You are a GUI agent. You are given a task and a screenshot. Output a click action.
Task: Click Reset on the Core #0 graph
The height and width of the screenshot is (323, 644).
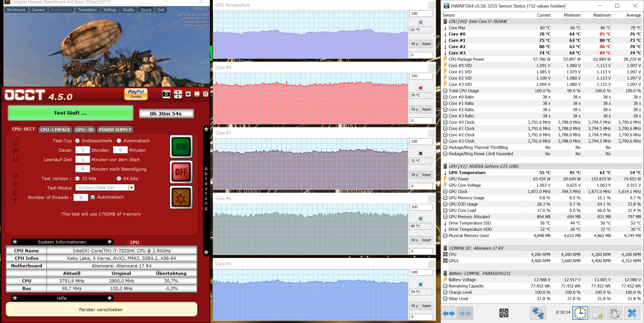point(426,109)
